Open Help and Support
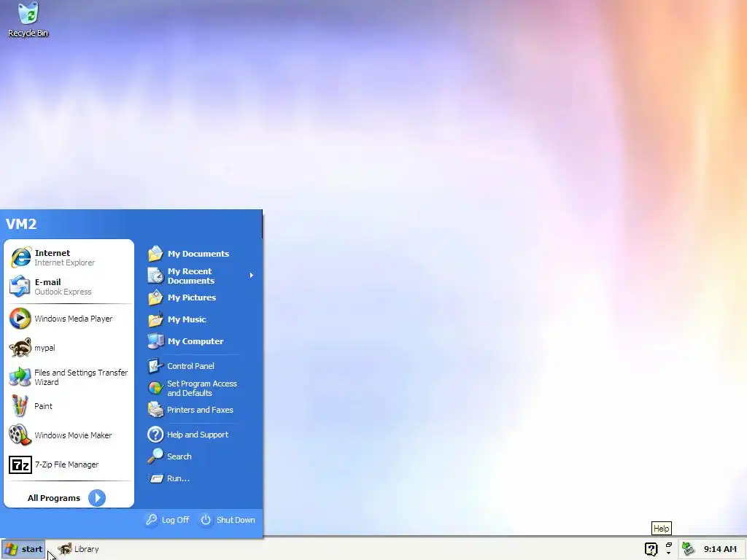 [199, 435]
